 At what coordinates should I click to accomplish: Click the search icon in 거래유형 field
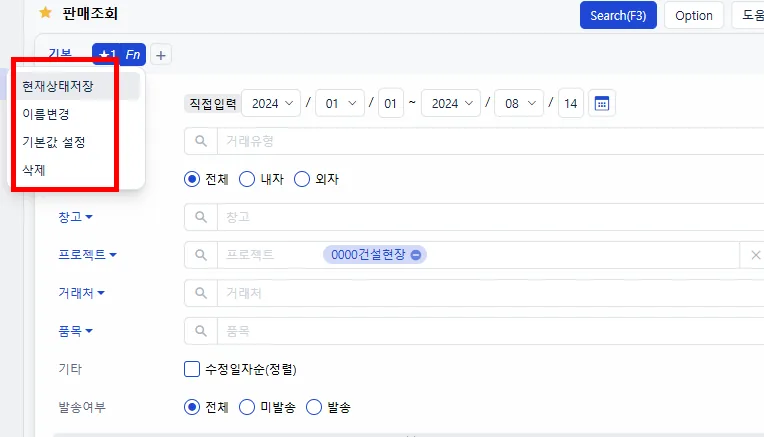[x=201, y=141]
